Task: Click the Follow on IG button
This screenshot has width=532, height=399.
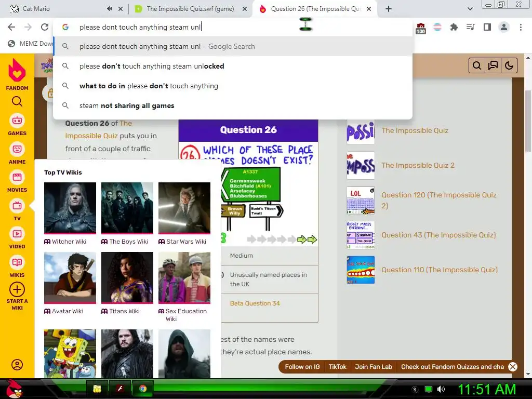Action: click(302, 367)
